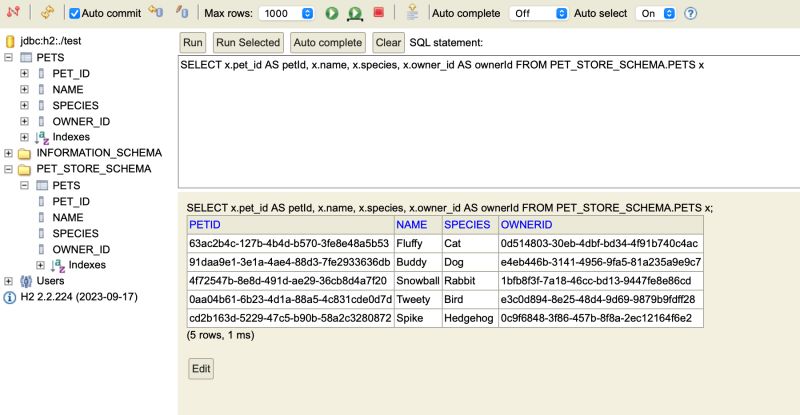Click the Cat species cell
This screenshot has width=800, height=415.
coord(470,243)
